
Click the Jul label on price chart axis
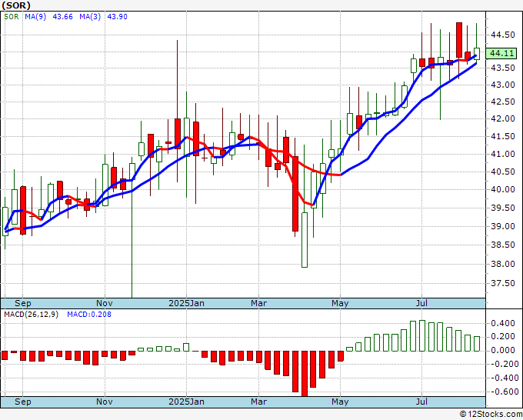(x=422, y=303)
